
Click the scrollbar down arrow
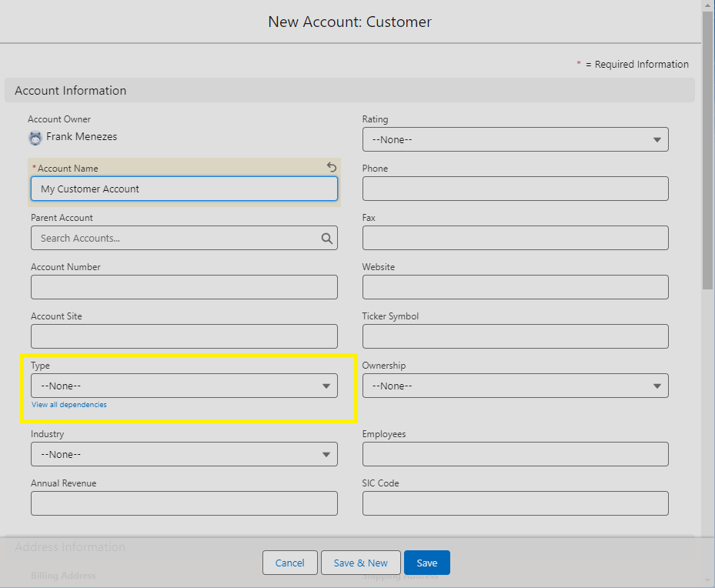pos(708,580)
